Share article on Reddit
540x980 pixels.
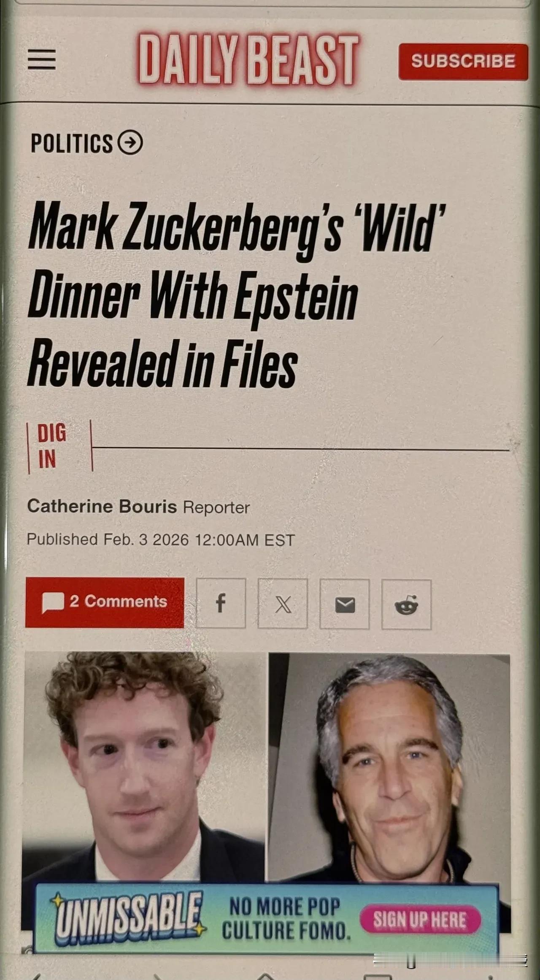[406, 605]
